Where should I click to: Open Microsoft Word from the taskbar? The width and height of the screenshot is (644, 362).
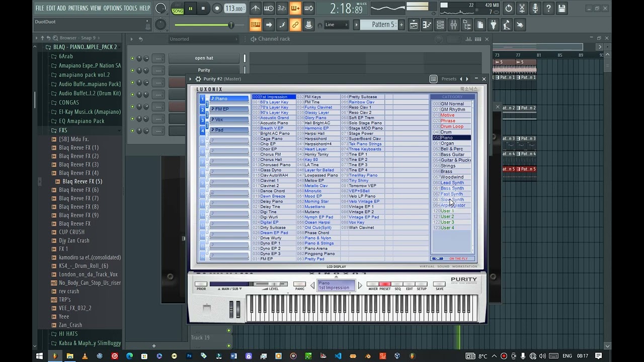coord(233,356)
